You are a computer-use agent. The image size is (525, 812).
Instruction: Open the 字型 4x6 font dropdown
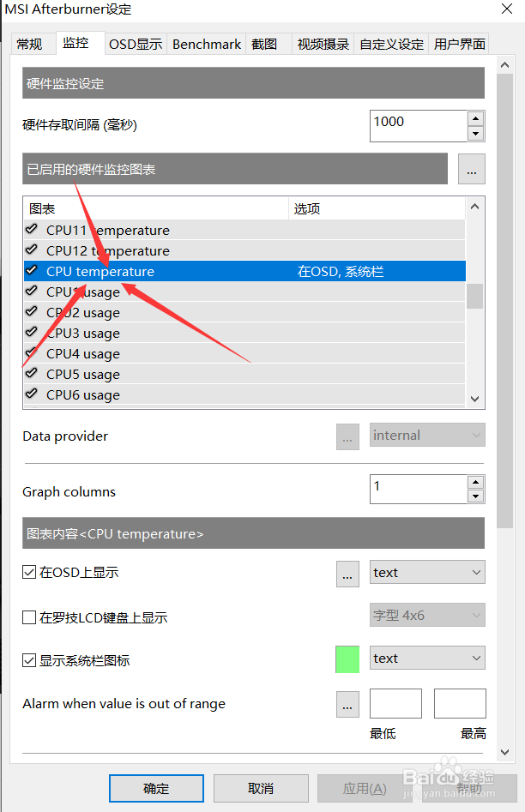pyautogui.click(x=427, y=615)
